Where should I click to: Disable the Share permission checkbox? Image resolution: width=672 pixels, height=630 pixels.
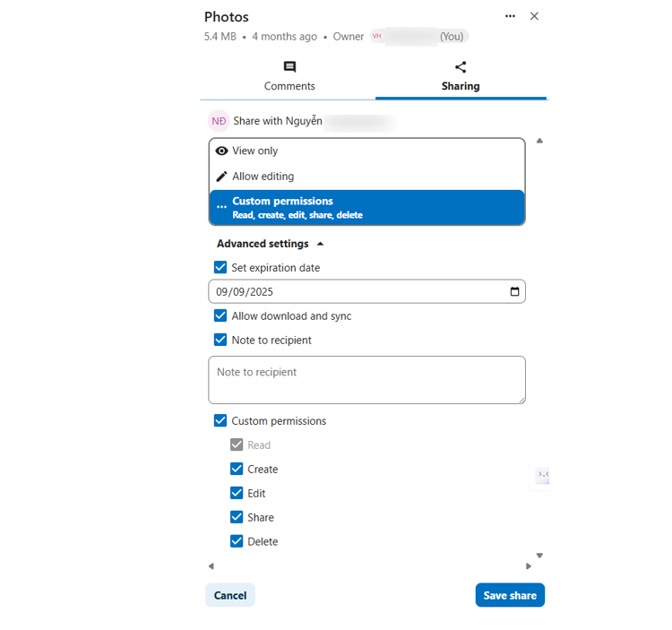(x=237, y=517)
